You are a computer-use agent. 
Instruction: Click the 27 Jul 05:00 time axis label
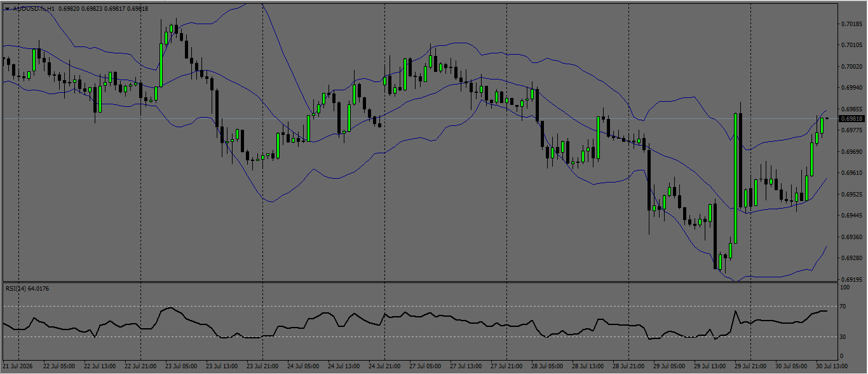[x=426, y=366]
